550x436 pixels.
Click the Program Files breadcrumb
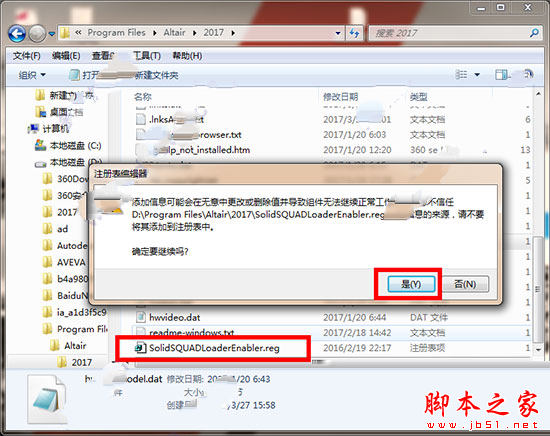click(116, 33)
